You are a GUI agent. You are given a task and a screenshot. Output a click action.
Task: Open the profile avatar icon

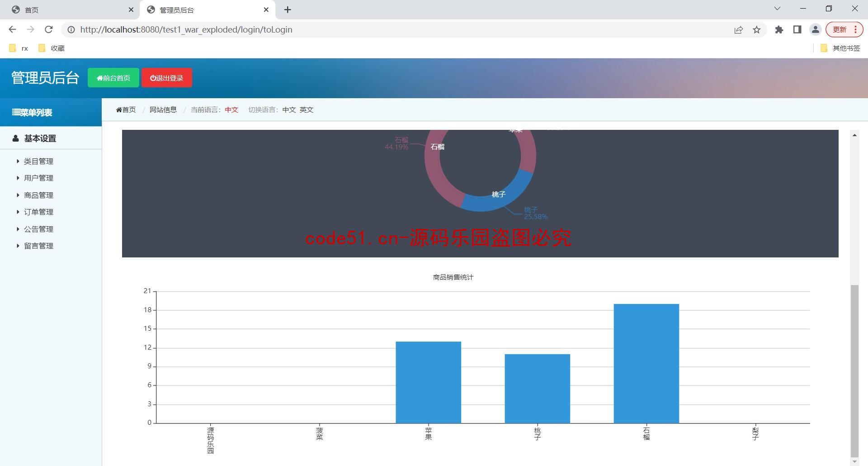[815, 30]
